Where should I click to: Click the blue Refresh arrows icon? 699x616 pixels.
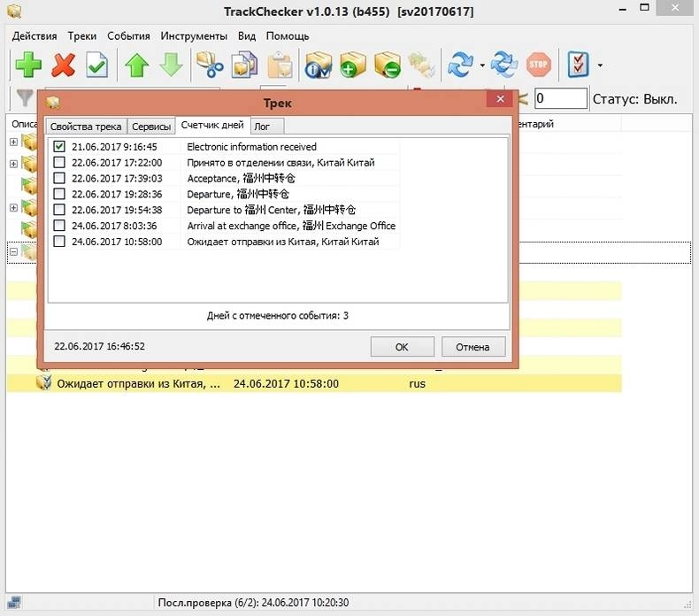tap(460, 65)
